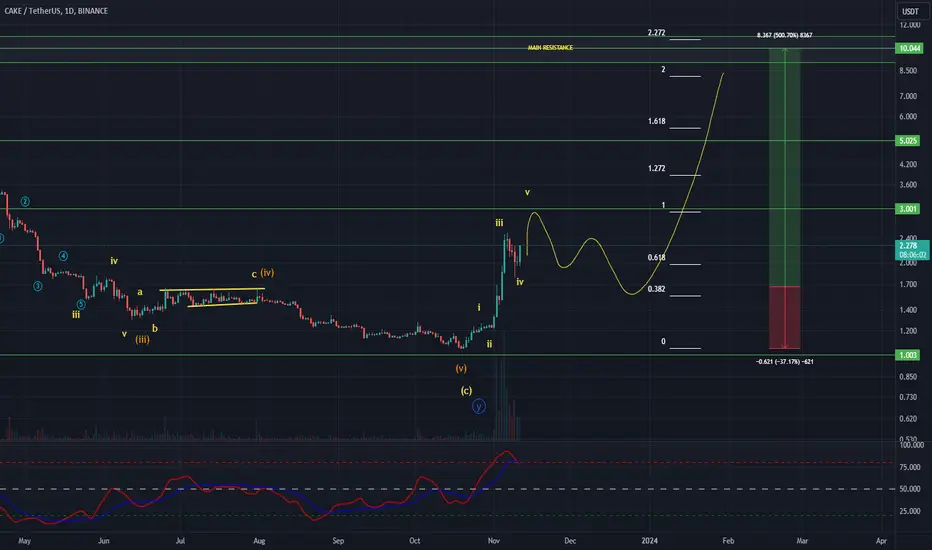Open the USDT currency selector

pyautogui.click(x=910, y=11)
